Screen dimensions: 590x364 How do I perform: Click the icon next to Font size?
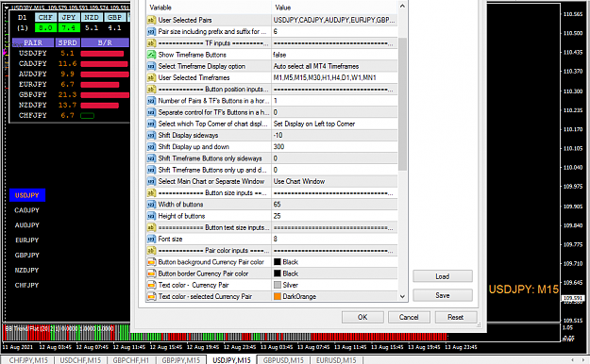151,239
